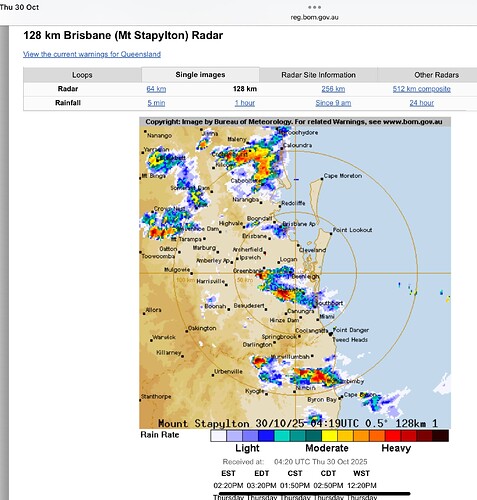Show 5 min rainfall
Viewport: 477px width, 500px height.
point(156,103)
